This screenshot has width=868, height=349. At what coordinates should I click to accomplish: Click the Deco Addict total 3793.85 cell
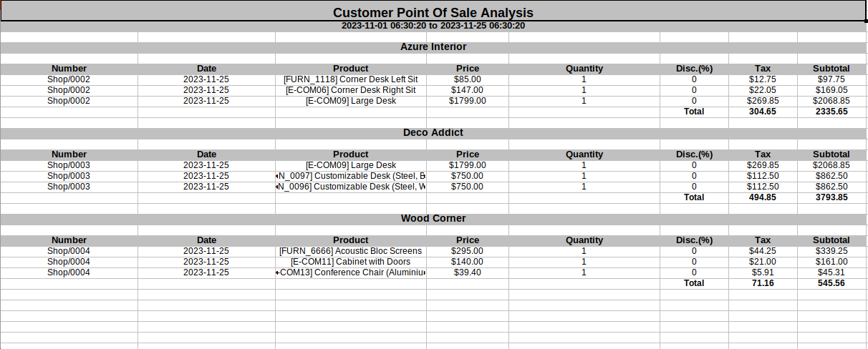tap(831, 197)
